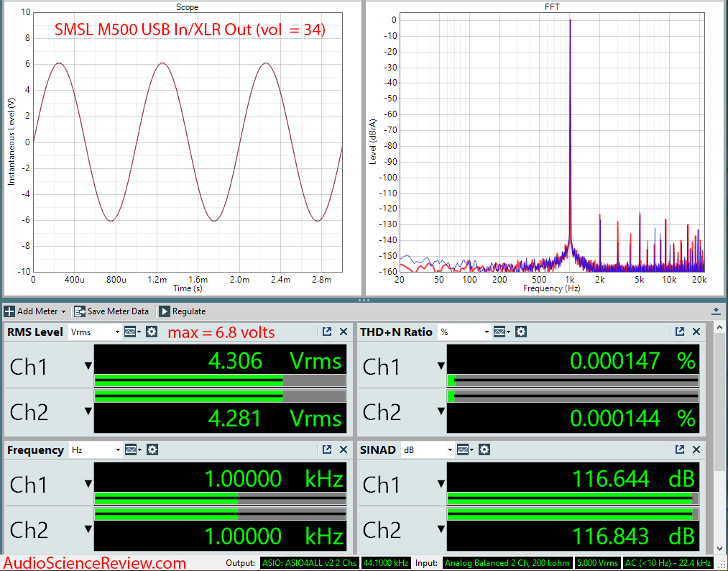
Task: Open the SINAD dB unit dropdown
Action: pyautogui.click(x=428, y=449)
